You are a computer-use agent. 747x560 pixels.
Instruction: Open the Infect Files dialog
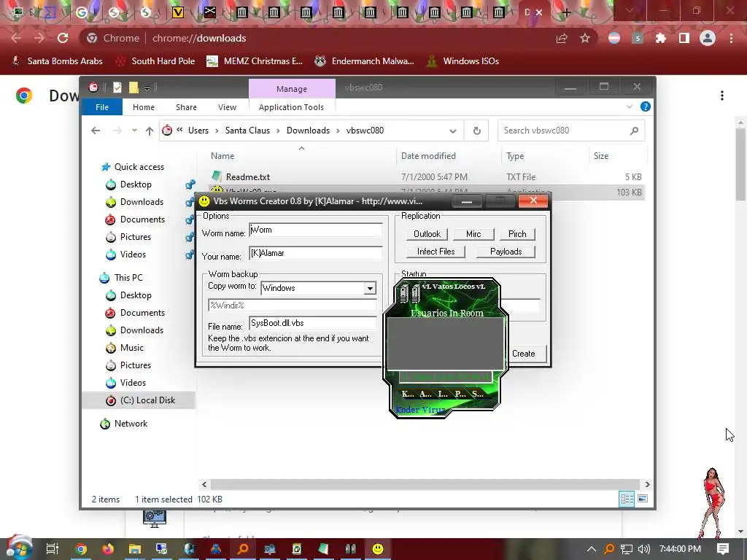coord(436,252)
